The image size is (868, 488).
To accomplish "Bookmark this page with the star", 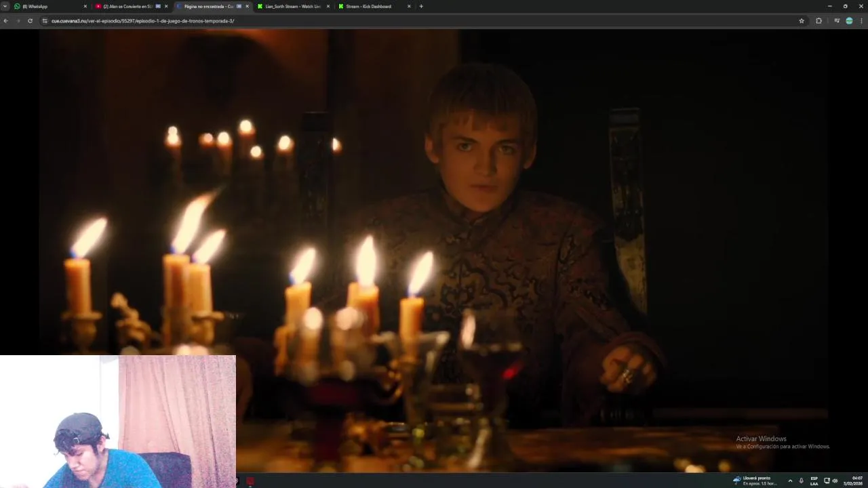I will click(x=802, y=21).
